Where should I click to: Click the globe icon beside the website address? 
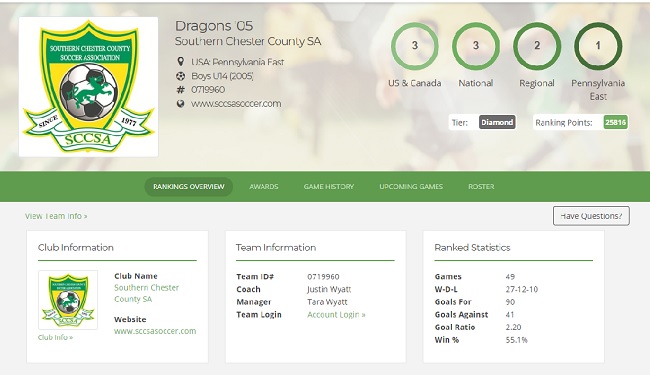[180, 104]
